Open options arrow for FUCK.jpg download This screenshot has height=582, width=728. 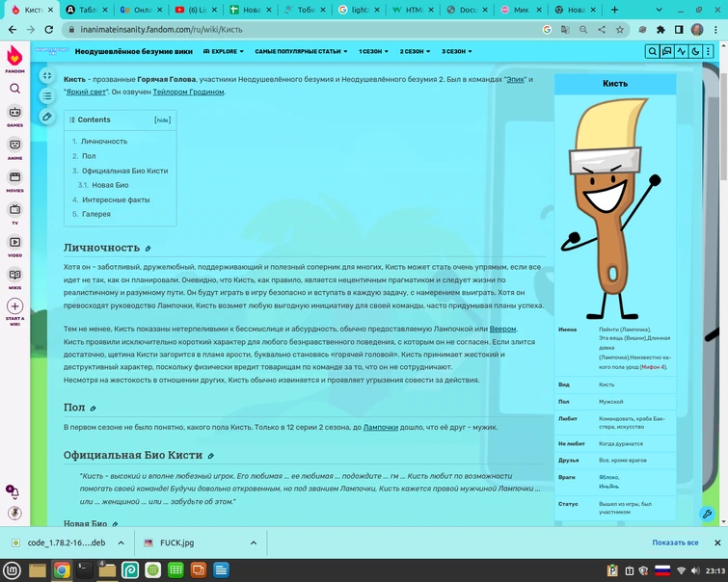(254, 542)
